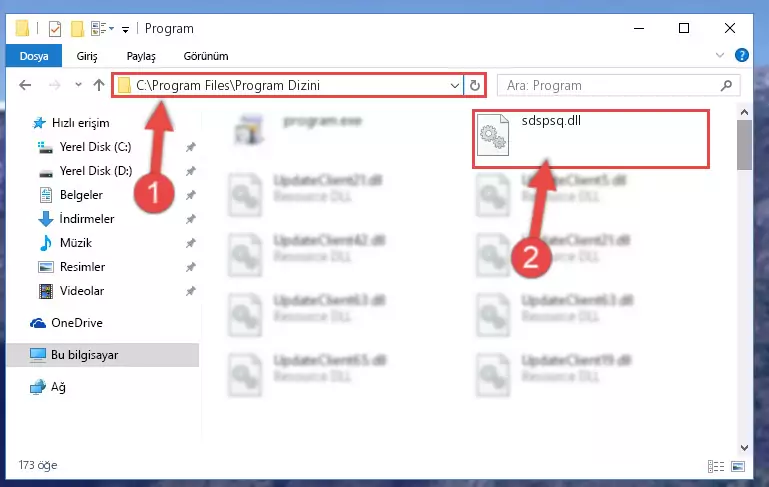Image resolution: width=769 pixels, height=487 pixels.
Task: Navigate up one folder level arrow
Action: [x=99, y=85]
